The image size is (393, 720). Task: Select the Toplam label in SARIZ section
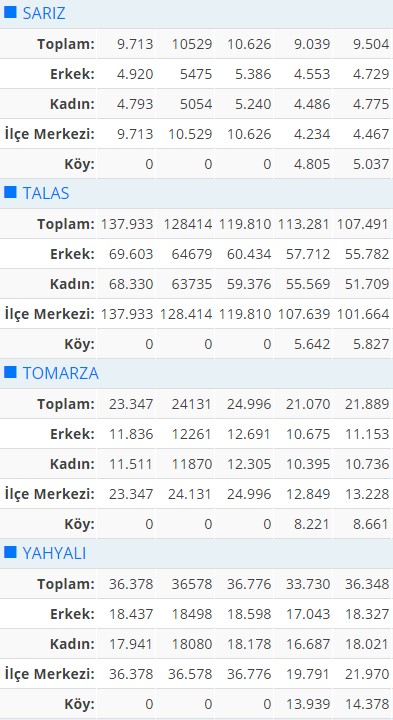[x=66, y=44]
